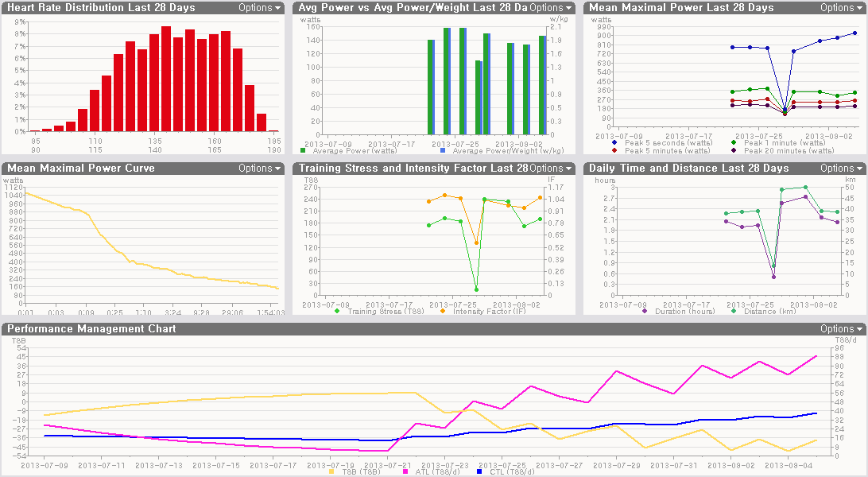Image resolution: width=868 pixels, height=477 pixels.
Task: Select 'Heart Rate Distribution Last 28 Days' title
Action: click(101, 8)
